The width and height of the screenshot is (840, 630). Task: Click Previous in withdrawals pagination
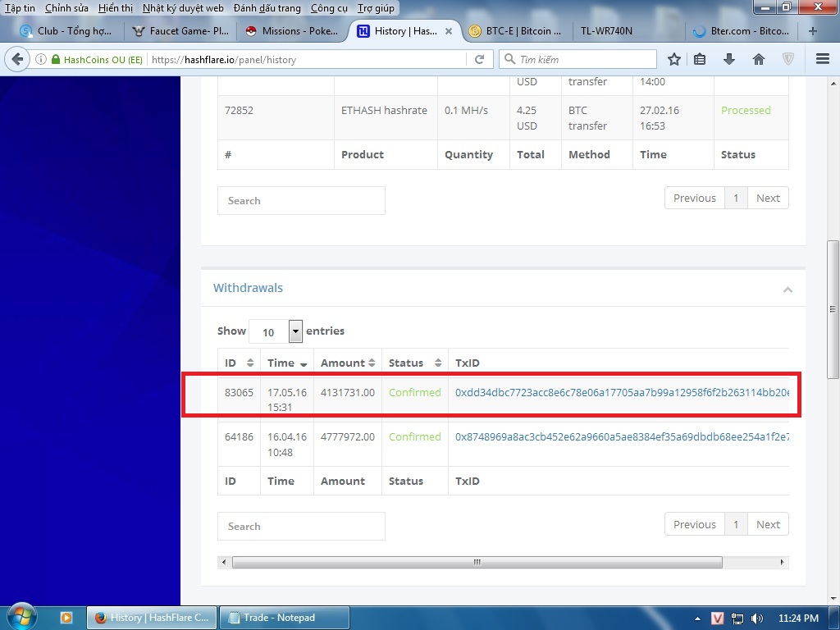[x=694, y=524]
